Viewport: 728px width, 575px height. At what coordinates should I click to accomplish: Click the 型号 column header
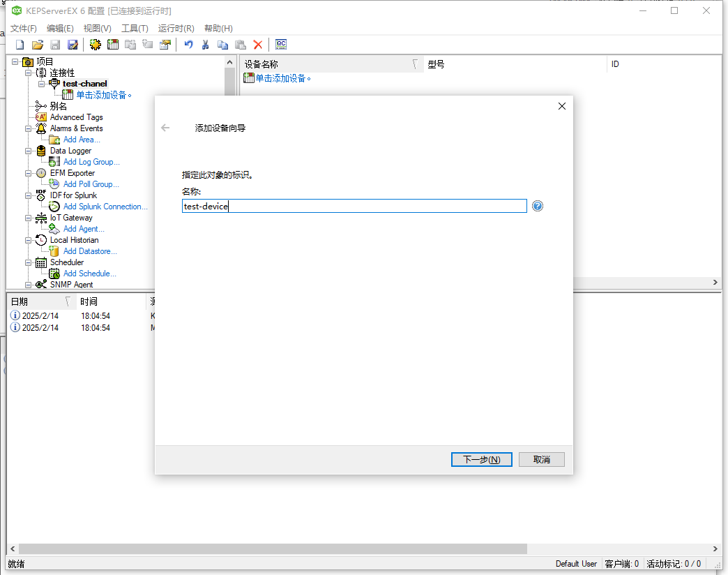(515, 64)
